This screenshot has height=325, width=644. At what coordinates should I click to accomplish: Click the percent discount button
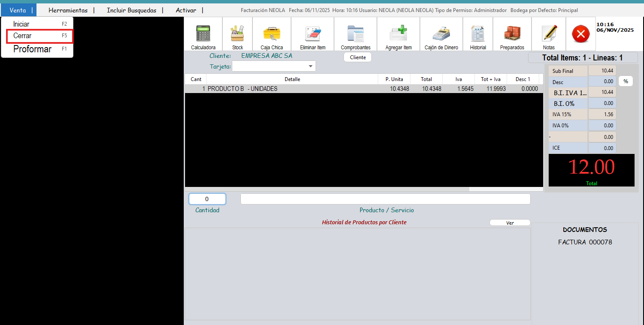pyautogui.click(x=626, y=81)
